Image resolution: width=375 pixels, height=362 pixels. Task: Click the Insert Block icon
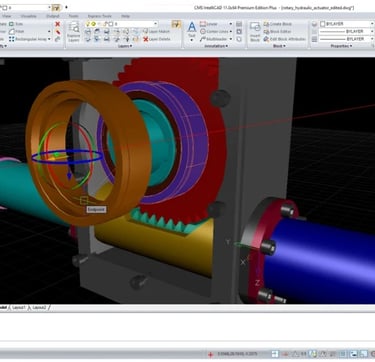255,31
